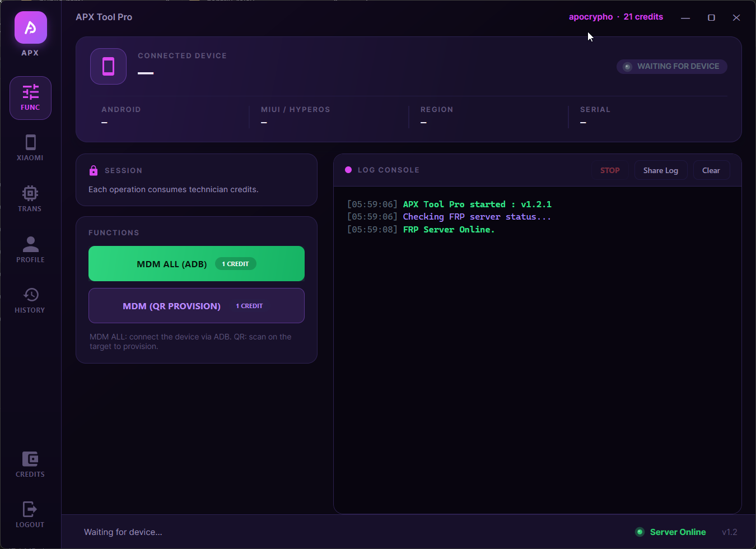The height and width of the screenshot is (549, 756).
Task: Open the FUNC sidebar section
Action: point(30,98)
